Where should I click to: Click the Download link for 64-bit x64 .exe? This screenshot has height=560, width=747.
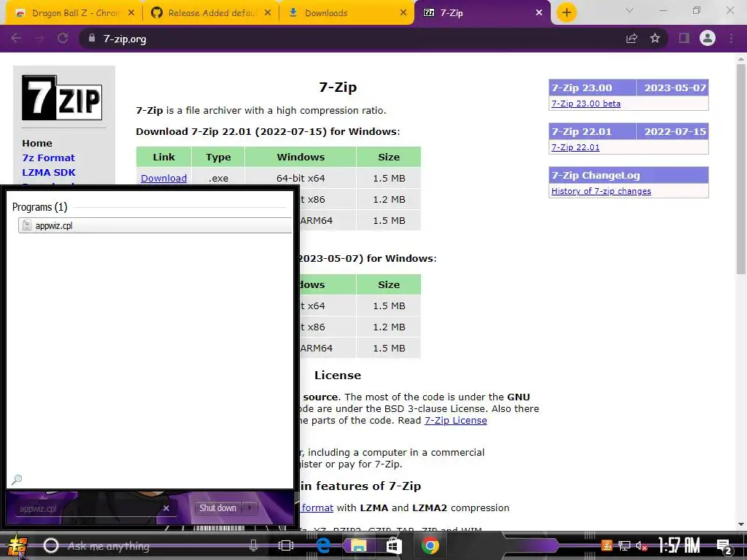[x=164, y=178]
